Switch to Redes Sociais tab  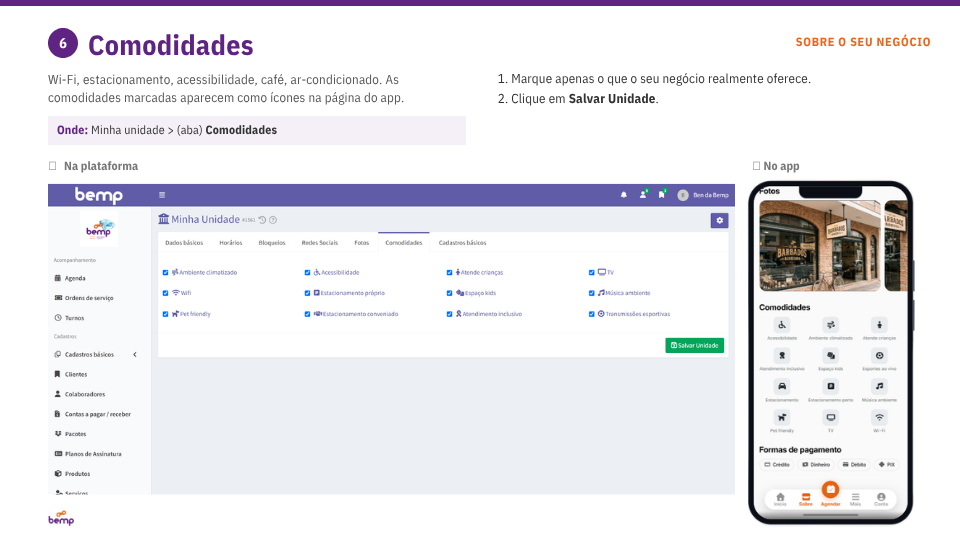[320, 243]
